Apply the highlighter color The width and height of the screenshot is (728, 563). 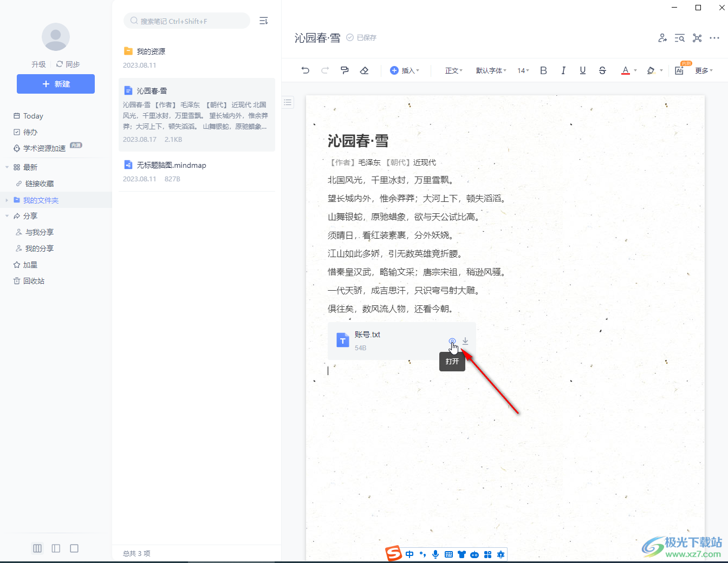(651, 70)
